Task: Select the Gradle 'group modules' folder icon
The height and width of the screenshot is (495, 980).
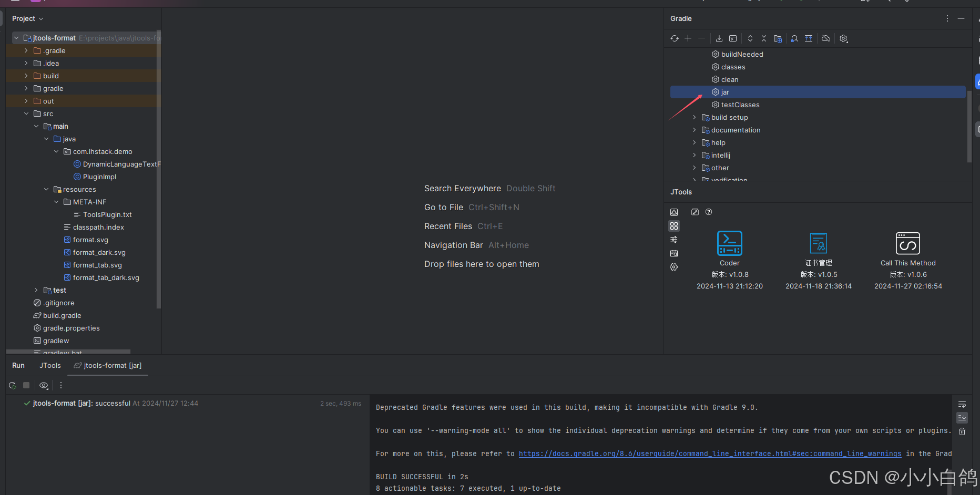Action: point(778,38)
